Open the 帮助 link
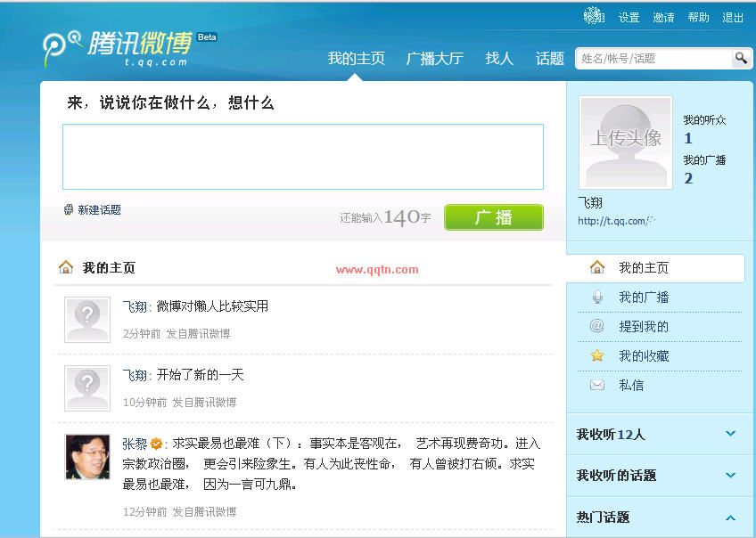Viewport: 756px width, 538px height. point(698,18)
